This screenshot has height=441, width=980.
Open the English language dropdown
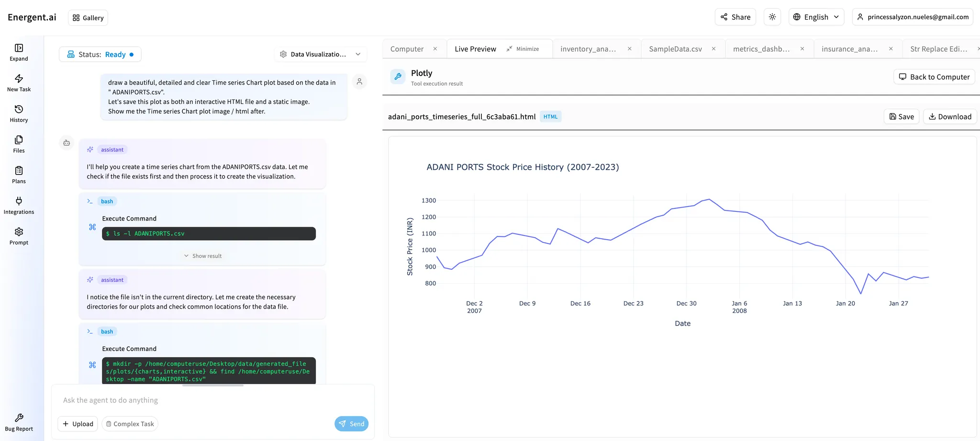click(x=816, y=17)
